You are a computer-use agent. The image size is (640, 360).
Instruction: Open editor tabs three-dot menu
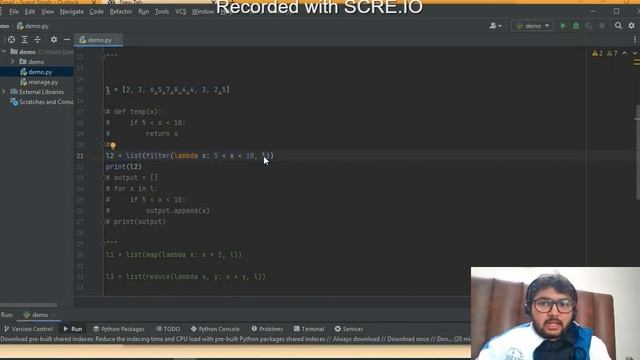pos(635,40)
